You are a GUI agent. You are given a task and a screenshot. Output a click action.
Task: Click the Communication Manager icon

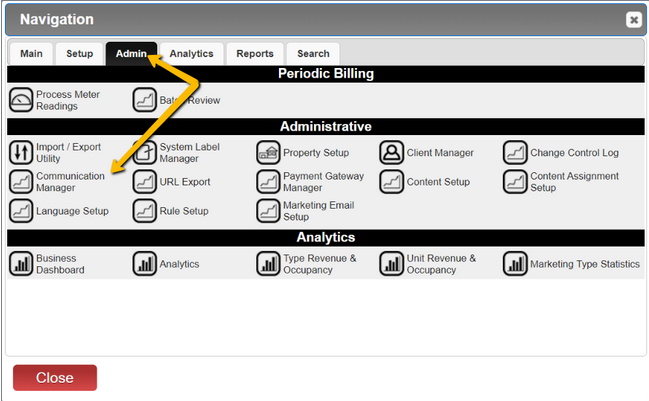pyautogui.click(x=21, y=182)
